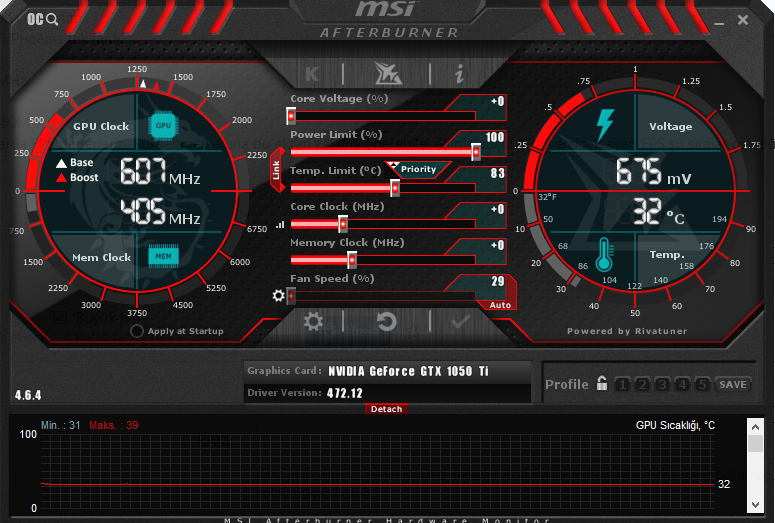Minimize the Afterburner window
The width and height of the screenshot is (775, 523).
coord(719,21)
